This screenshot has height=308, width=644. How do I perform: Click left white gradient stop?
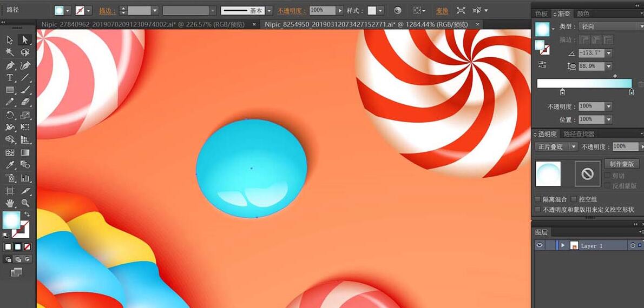[562, 92]
